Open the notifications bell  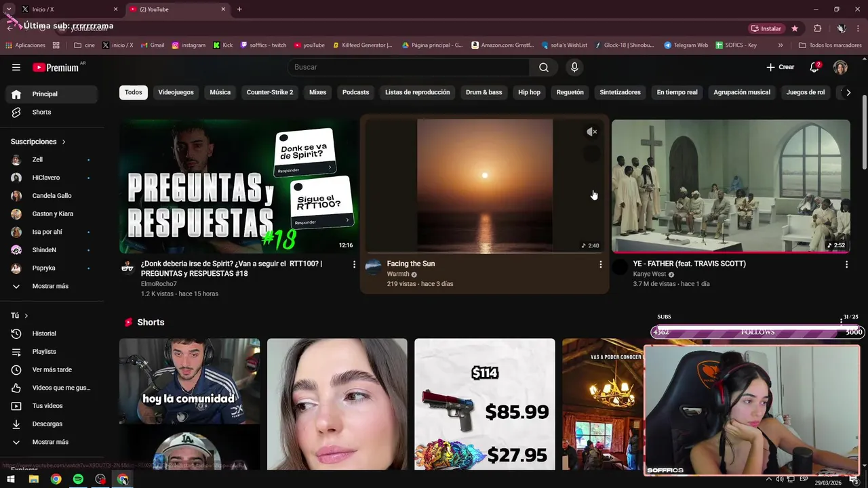click(x=815, y=67)
